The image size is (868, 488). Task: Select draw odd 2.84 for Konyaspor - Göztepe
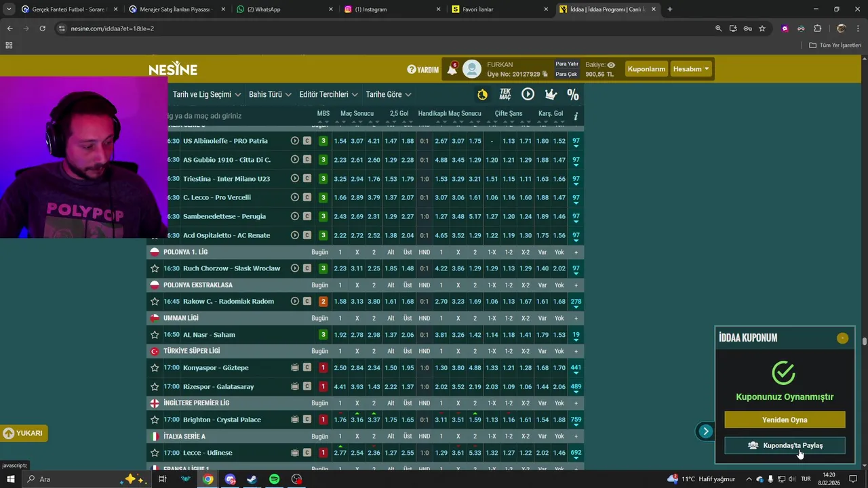(x=357, y=368)
